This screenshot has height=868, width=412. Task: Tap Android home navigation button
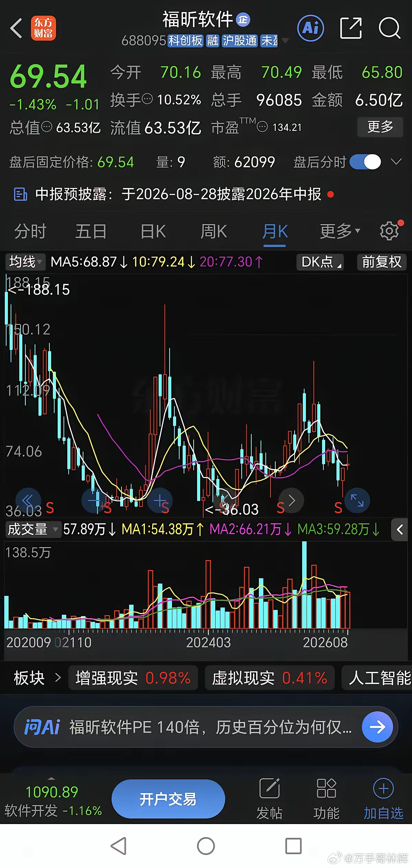[206, 846]
